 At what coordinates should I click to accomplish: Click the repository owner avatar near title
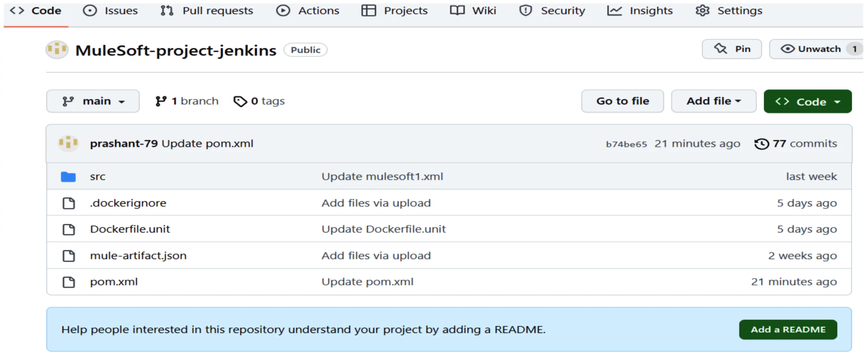tap(57, 50)
